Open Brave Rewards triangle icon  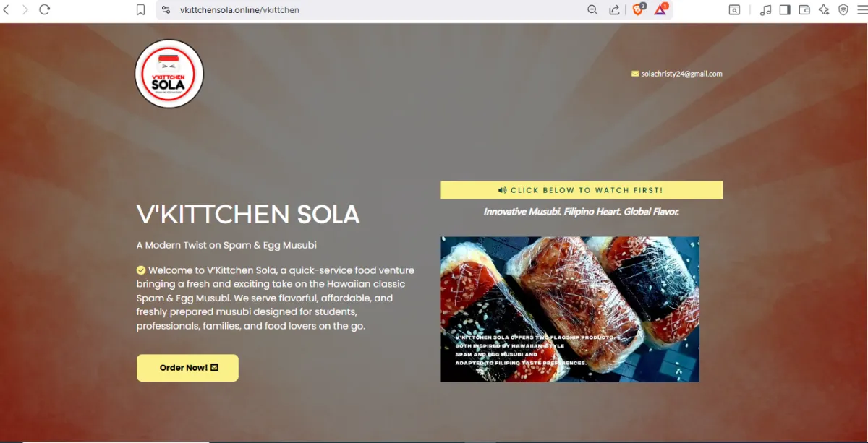tap(661, 9)
